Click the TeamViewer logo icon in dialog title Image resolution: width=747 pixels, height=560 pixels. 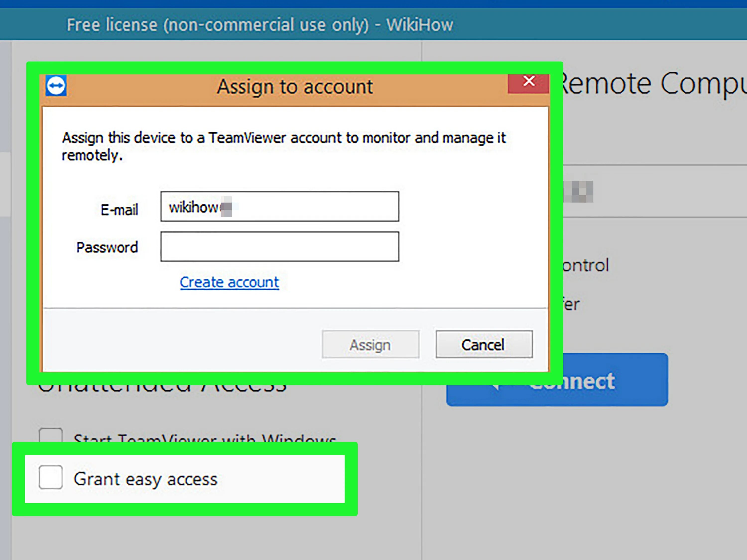[56, 85]
